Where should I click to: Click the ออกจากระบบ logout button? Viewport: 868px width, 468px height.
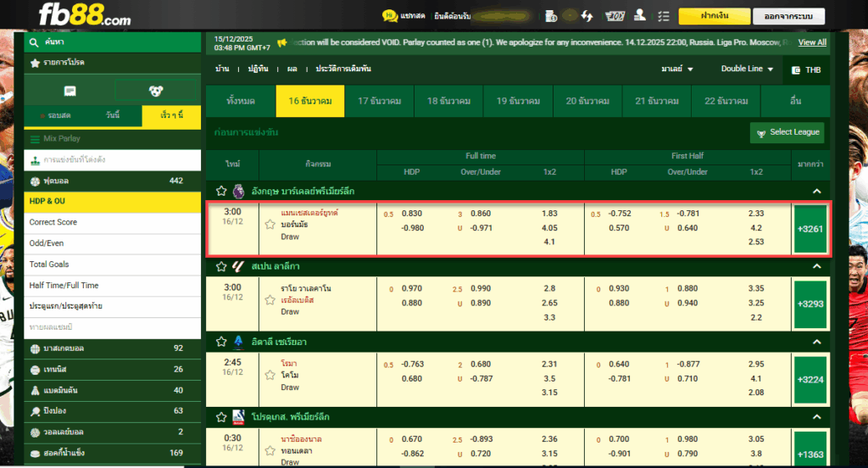click(x=789, y=16)
